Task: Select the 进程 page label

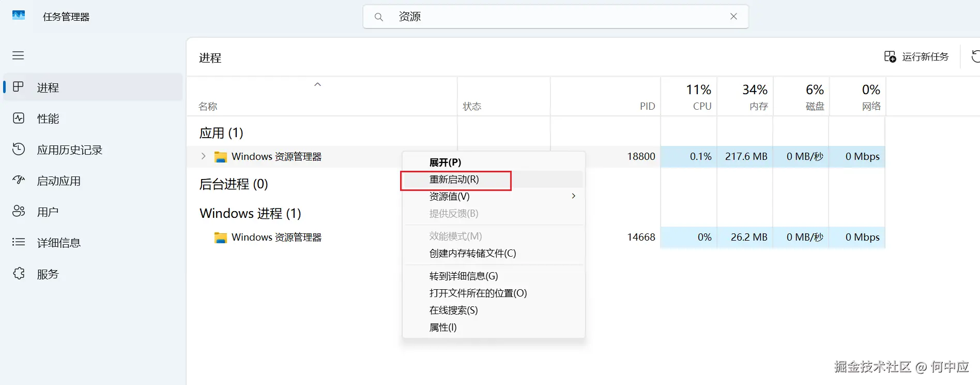Action: [x=48, y=87]
